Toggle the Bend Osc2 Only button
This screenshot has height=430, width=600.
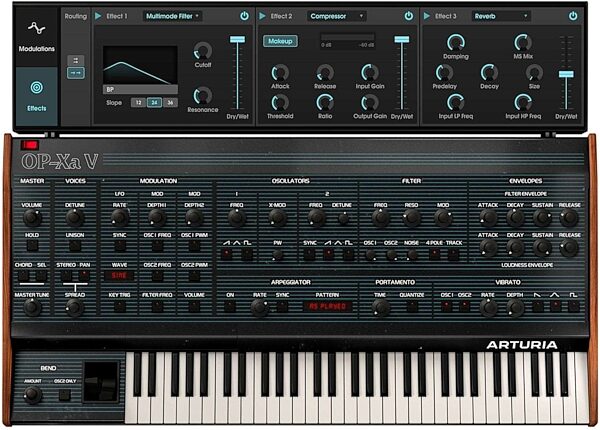[65, 394]
